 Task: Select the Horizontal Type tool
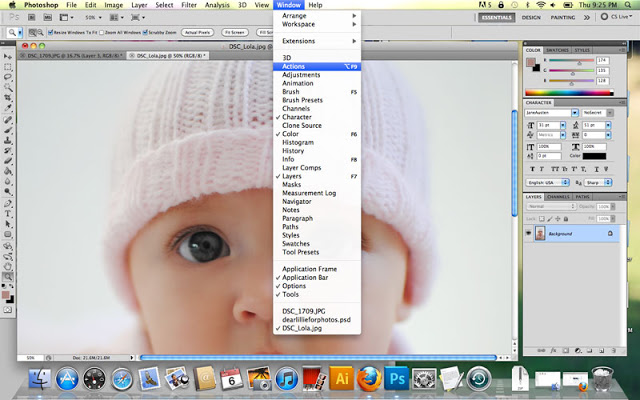coord(8,214)
